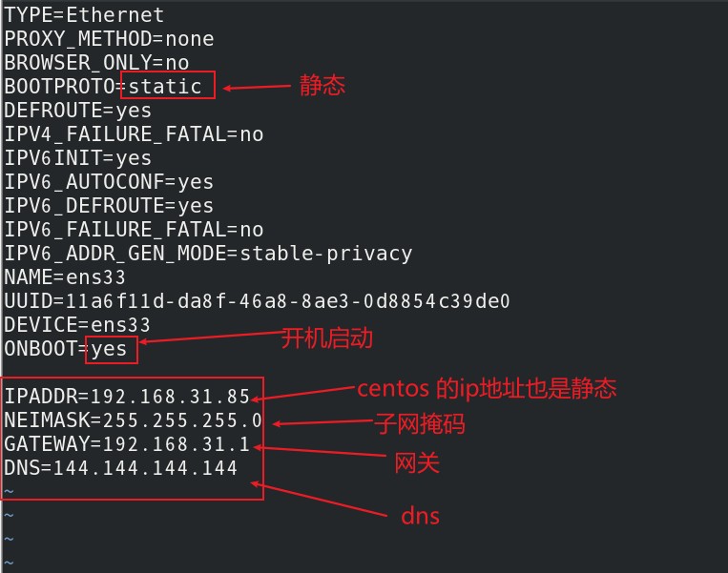This screenshot has height=573, width=728.
Task: Click the boxed 'static' BOOTPROTO value
Action: pos(166,87)
